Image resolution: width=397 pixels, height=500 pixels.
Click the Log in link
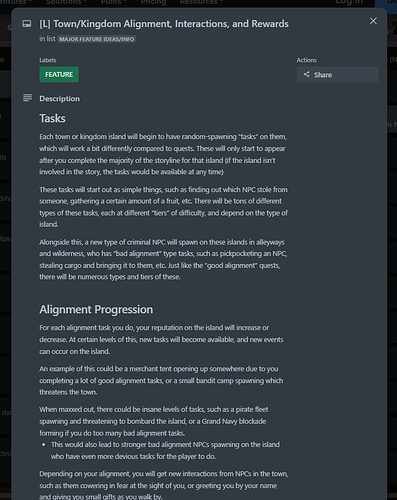(x=349, y=3)
